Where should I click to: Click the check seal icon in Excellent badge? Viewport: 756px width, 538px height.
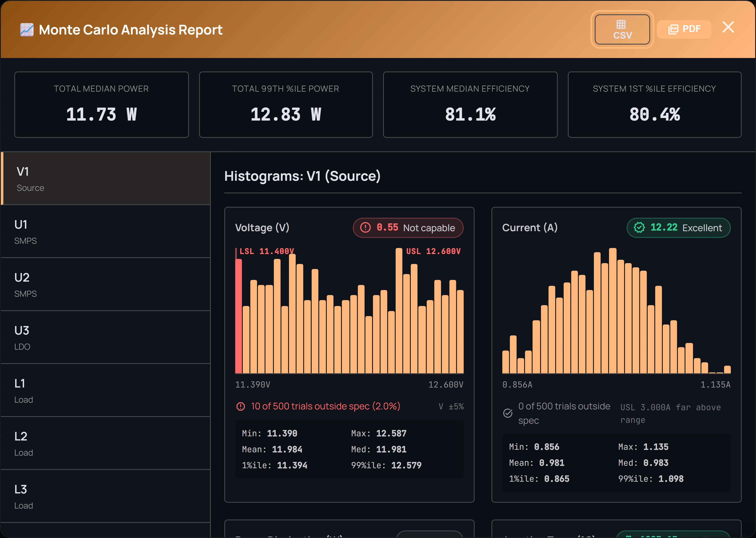(639, 228)
